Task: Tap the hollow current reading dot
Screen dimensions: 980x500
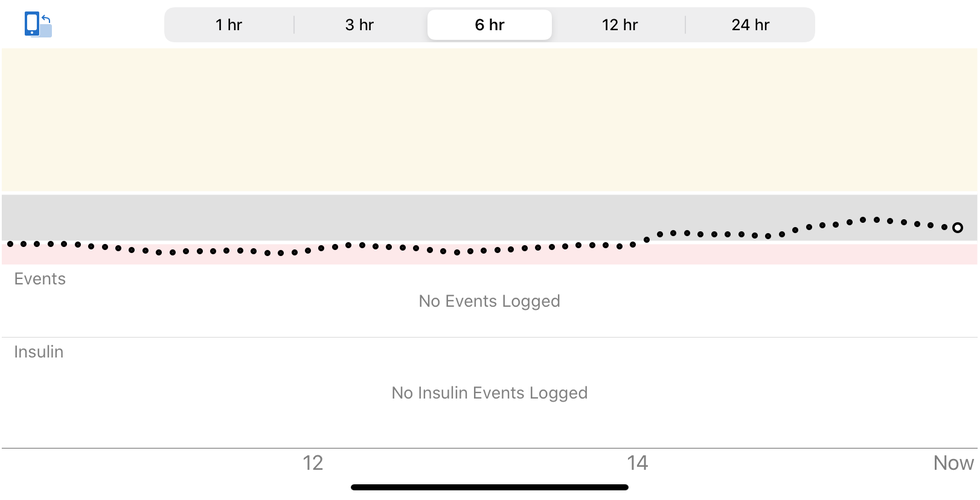Action: coord(958,228)
